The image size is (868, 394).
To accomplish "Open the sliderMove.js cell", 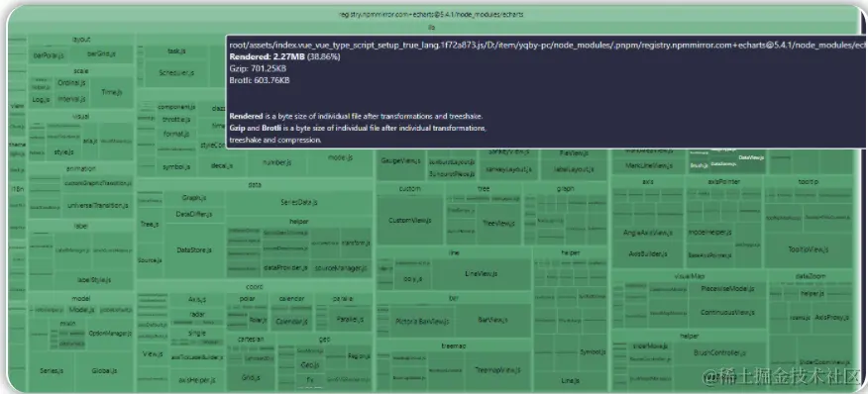I will coord(650,345).
